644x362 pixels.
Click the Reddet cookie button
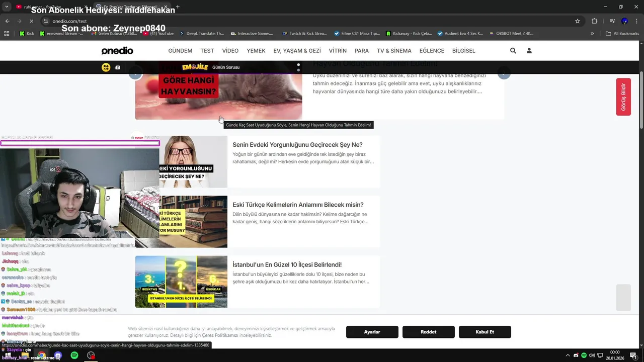(x=429, y=332)
